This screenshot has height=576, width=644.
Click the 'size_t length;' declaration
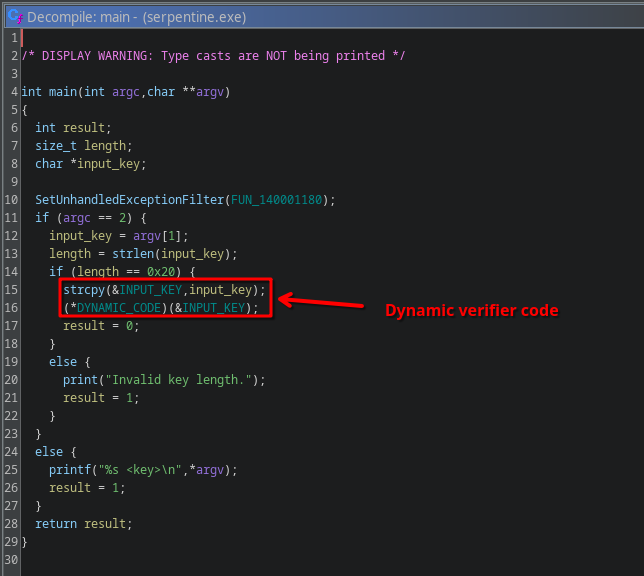pyautogui.click(x=84, y=146)
